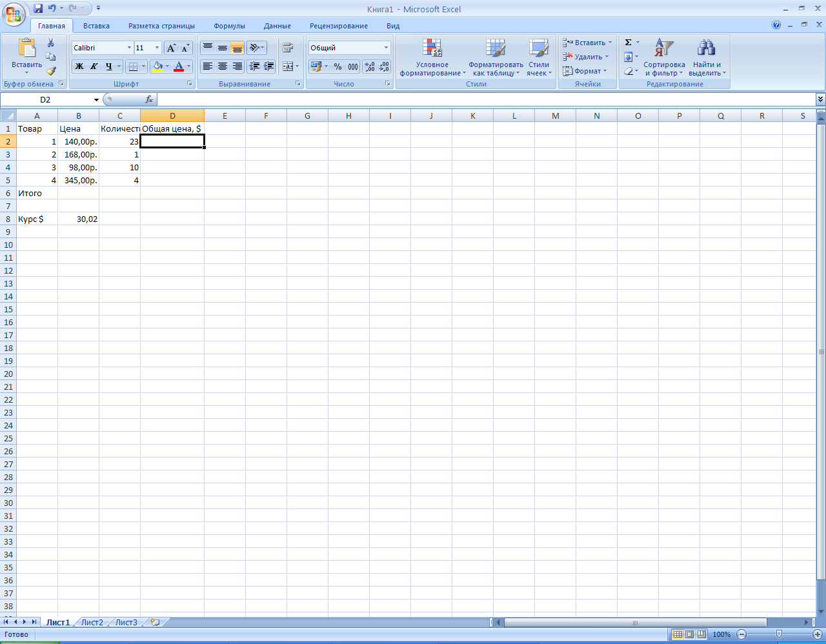Select column D header
Image resolution: width=826 pixels, height=644 pixels.
(x=172, y=116)
